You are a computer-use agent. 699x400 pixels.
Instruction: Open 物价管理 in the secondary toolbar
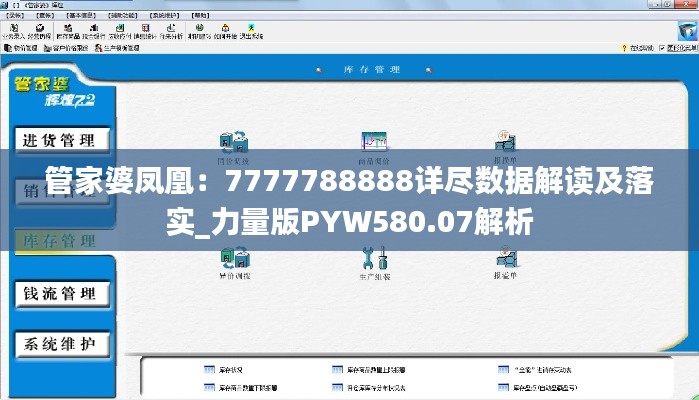tap(22, 47)
